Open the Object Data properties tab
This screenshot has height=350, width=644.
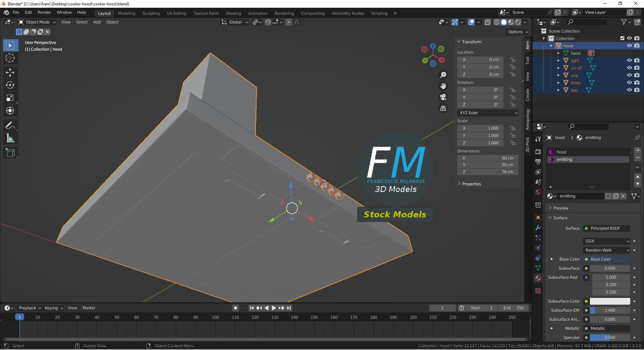538,268
